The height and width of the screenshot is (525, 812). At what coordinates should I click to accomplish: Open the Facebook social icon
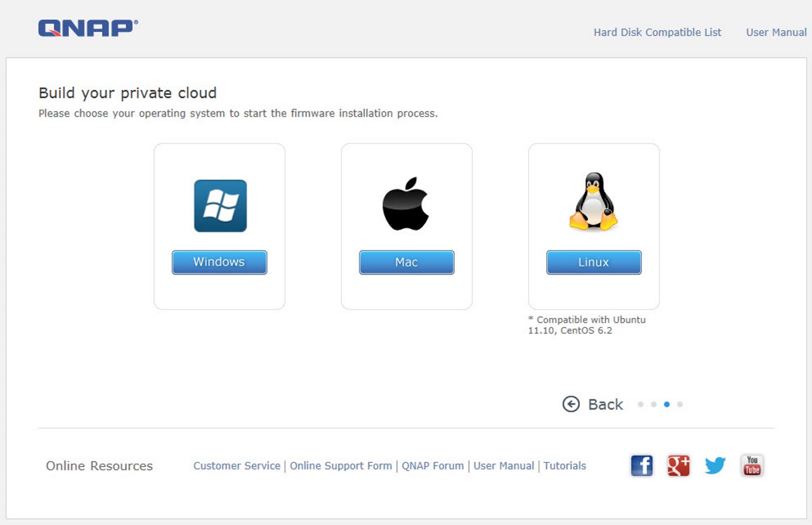pos(642,466)
